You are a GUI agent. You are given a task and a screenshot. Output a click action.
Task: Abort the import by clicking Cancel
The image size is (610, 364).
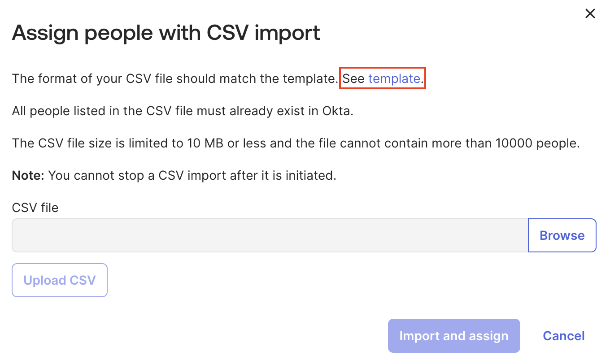pyautogui.click(x=563, y=335)
